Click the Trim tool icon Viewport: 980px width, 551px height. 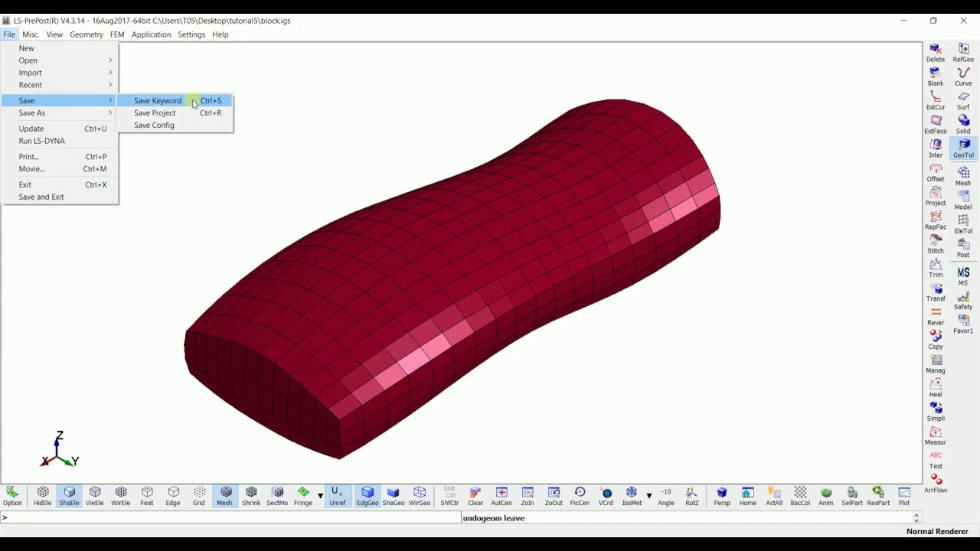tap(936, 267)
